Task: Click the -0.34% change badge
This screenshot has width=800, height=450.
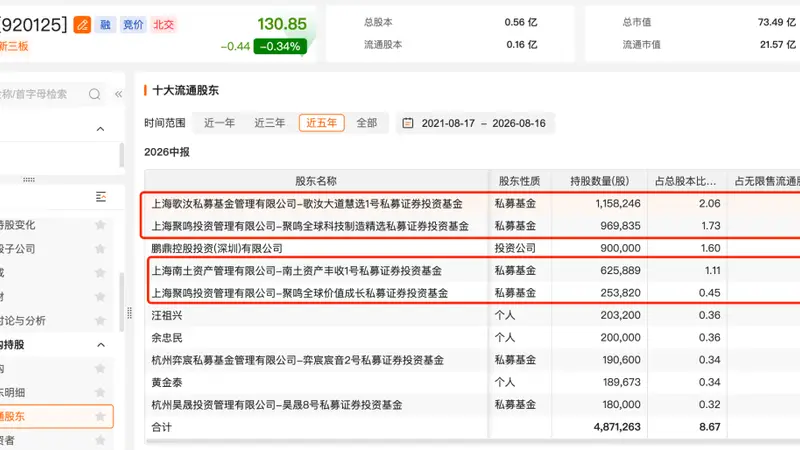Action: click(x=280, y=46)
